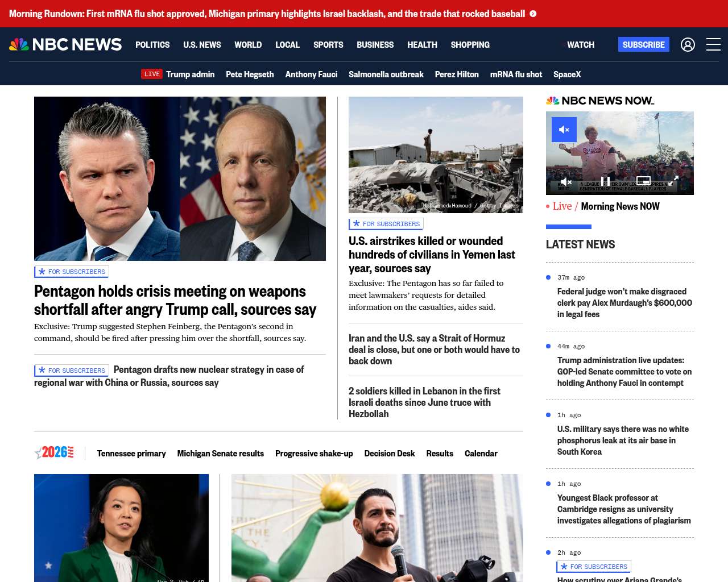Screen dimensions: 728x582
Task: Open the elections Calendar tab
Action: point(481,453)
